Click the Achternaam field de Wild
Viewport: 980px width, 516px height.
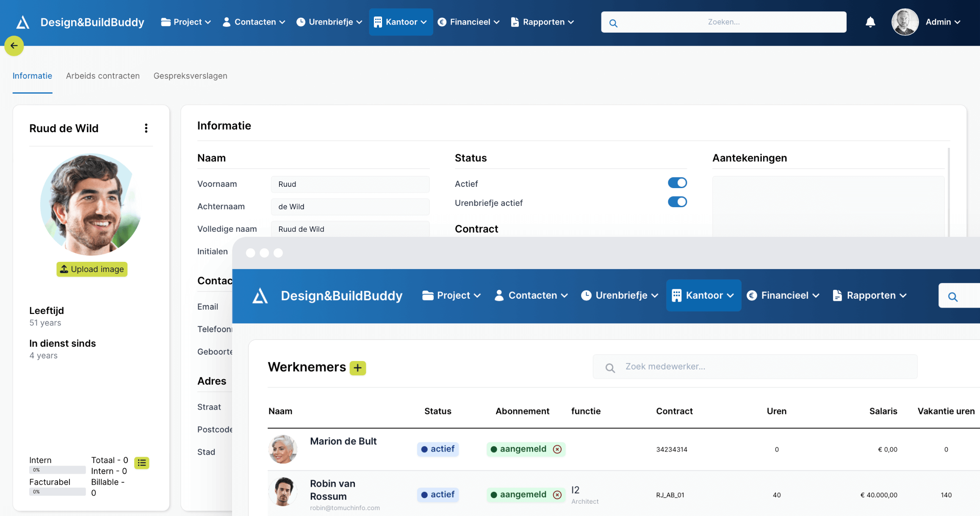tap(350, 207)
